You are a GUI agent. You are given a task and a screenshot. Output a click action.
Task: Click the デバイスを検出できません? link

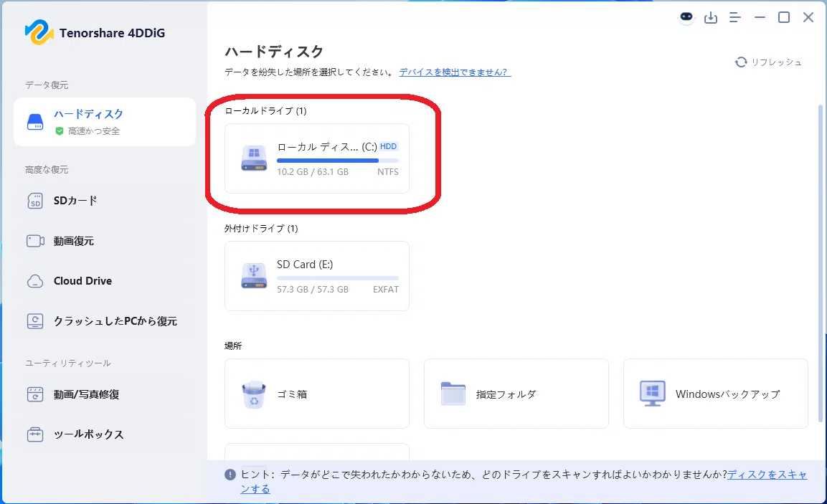pyautogui.click(x=455, y=72)
